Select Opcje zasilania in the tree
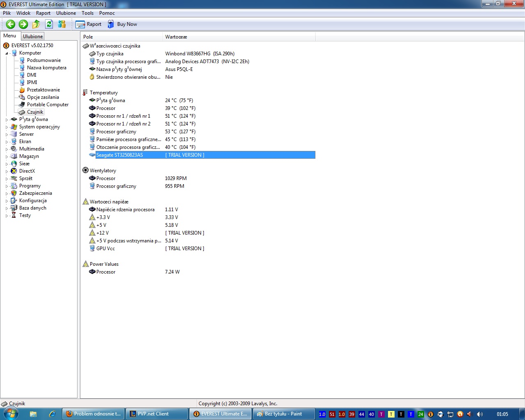The height and width of the screenshot is (420, 525). pyautogui.click(x=43, y=97)
